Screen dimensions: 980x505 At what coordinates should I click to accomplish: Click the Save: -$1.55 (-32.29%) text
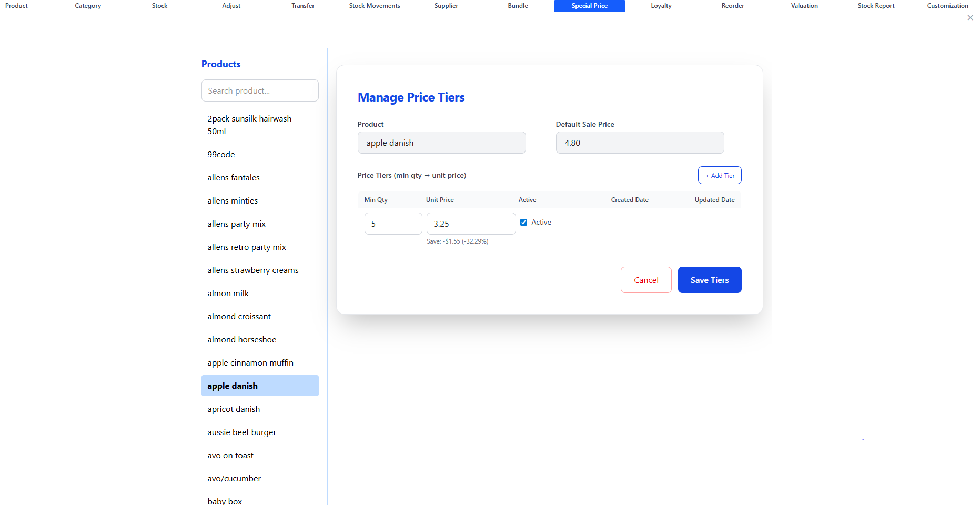(x=457, y=241)
